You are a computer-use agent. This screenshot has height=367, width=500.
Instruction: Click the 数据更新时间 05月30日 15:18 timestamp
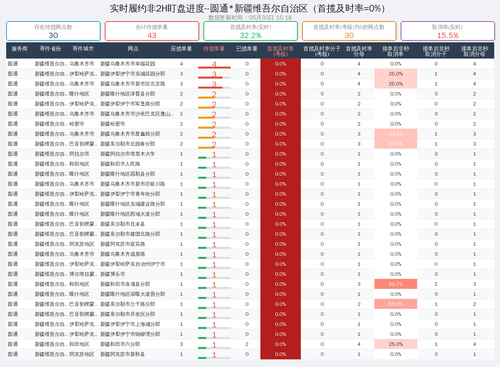click(250, 17)
